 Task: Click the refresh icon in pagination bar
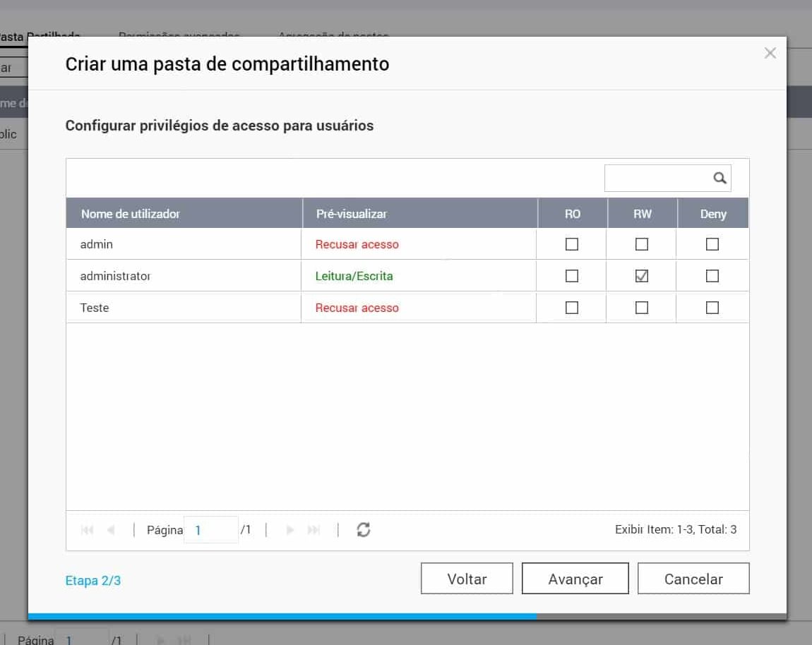[x=364, y=530]
